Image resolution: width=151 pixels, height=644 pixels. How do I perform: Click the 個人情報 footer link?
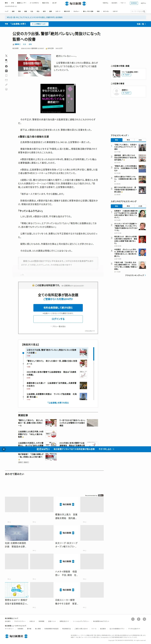[x=38, y=629]
